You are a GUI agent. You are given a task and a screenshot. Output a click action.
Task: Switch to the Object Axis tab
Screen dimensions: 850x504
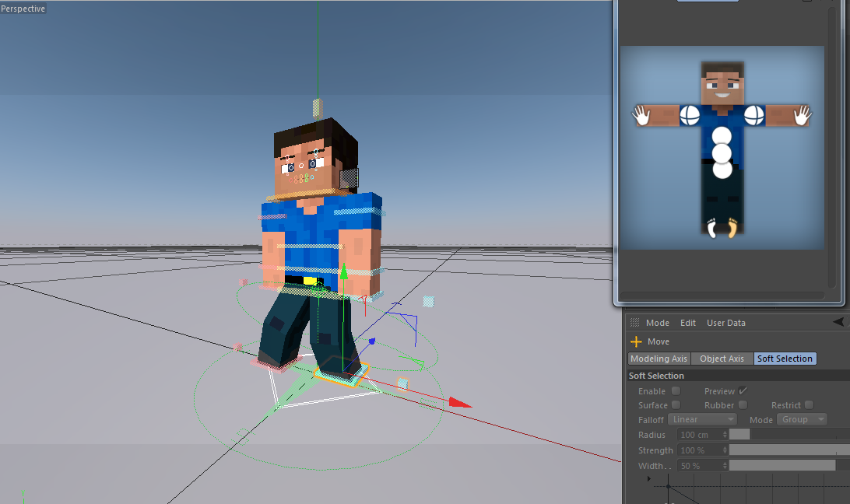tap(722, 359)
